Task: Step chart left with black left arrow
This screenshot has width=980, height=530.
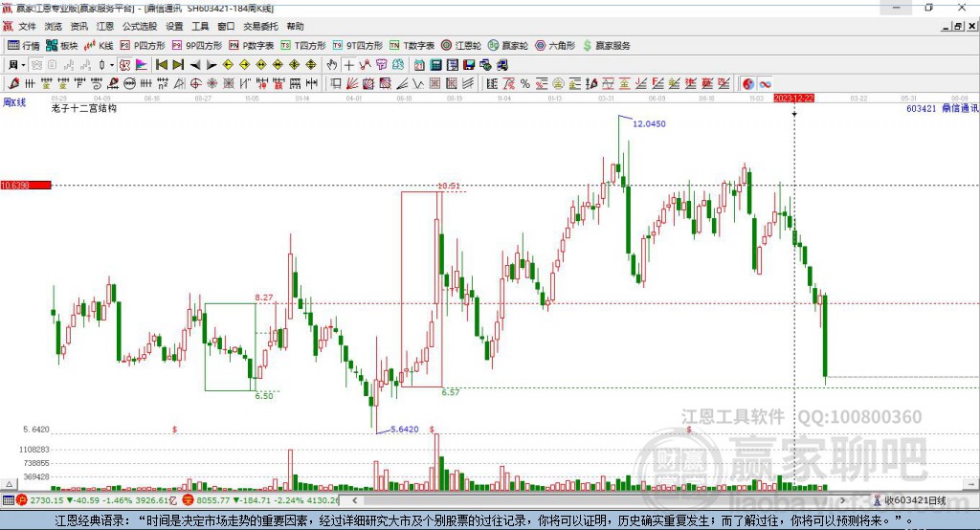Action: pos(195,65)
